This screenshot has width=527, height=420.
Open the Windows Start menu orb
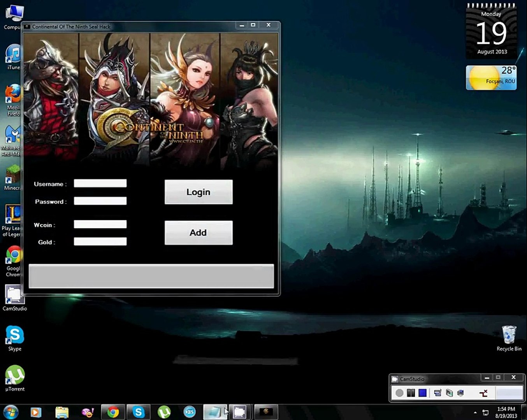11,412
